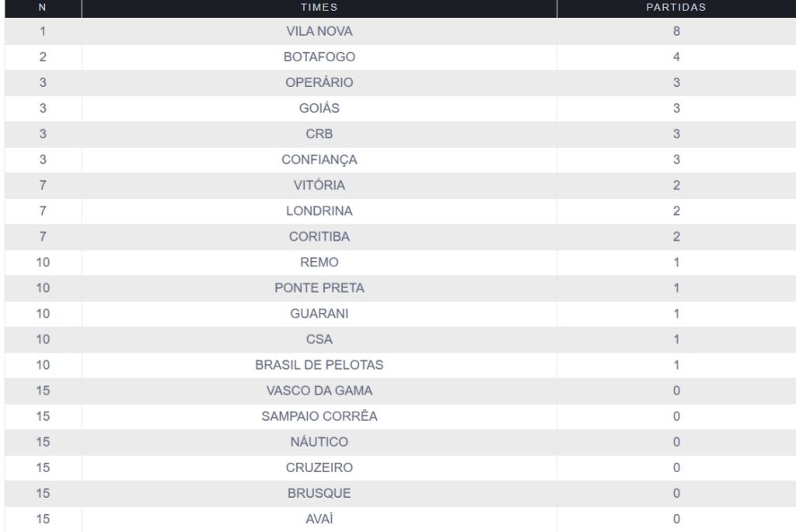Screen dimensions: 796x532
Task: Click the N column header
Action: coord(43,7)
